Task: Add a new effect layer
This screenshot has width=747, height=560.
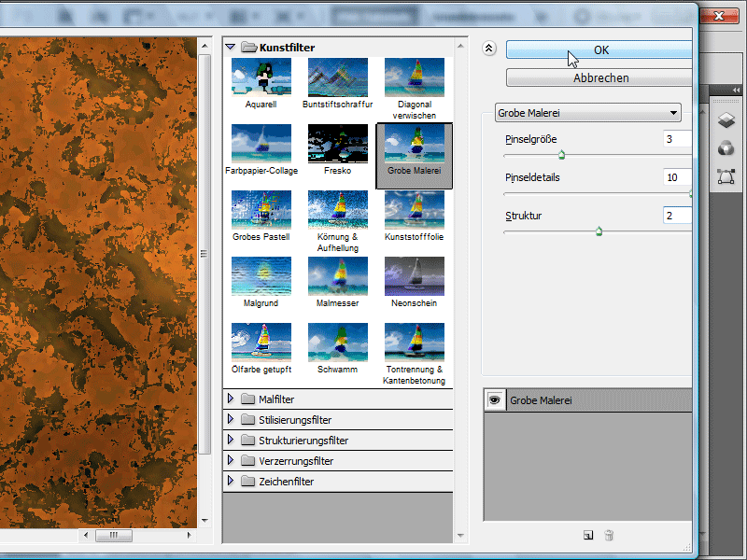Action: click(x=588, y=535)
